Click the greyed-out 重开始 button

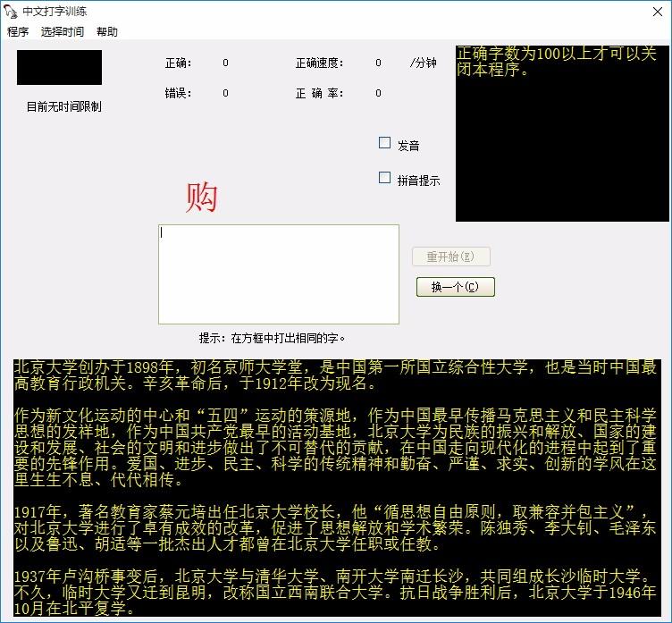[451, 257]
